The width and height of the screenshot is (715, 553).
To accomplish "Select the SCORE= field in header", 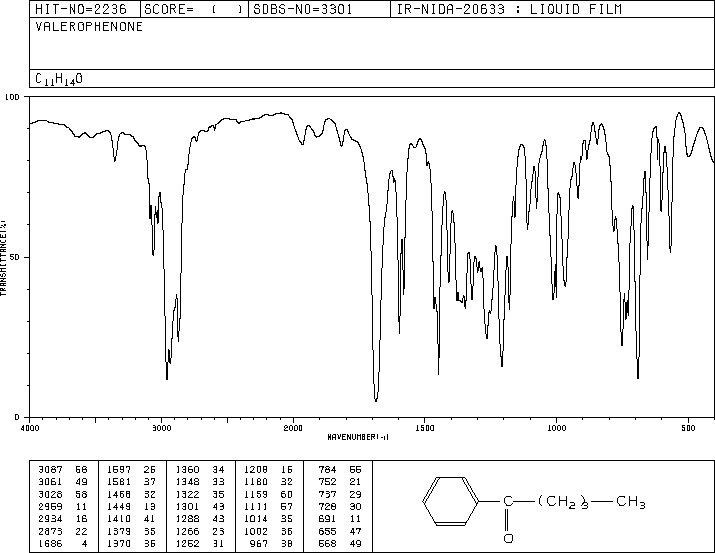I will tap(194, 9).
